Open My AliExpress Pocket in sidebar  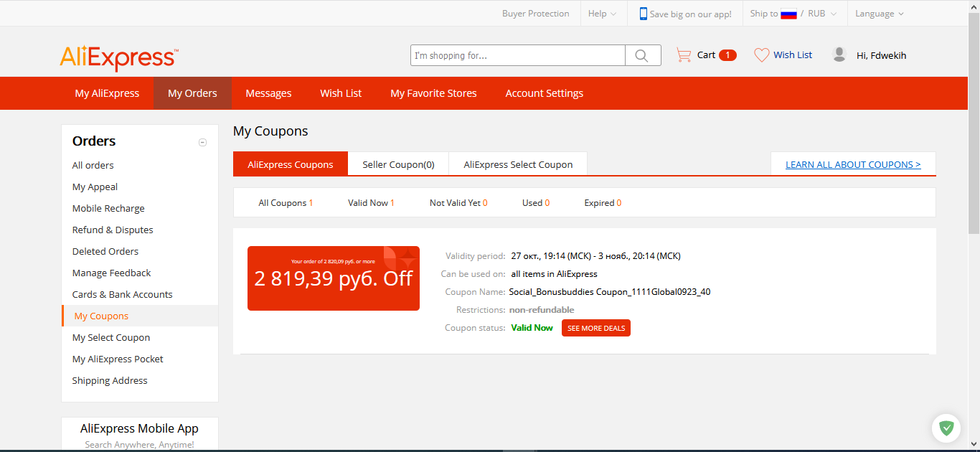coord(118,359)
